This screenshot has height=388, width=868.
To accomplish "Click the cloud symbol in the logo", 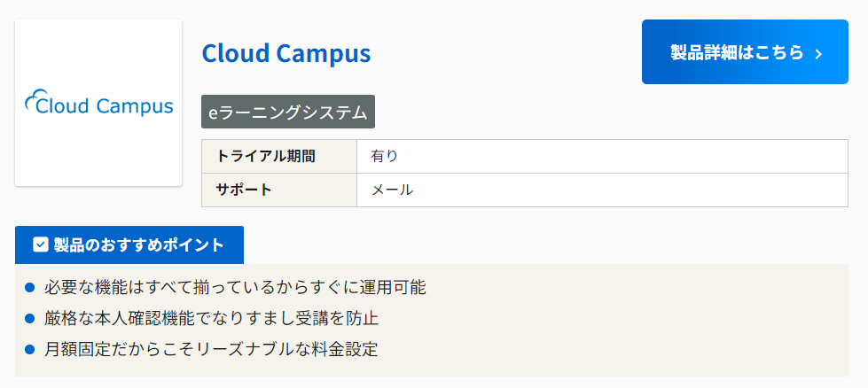I will 33,102.
